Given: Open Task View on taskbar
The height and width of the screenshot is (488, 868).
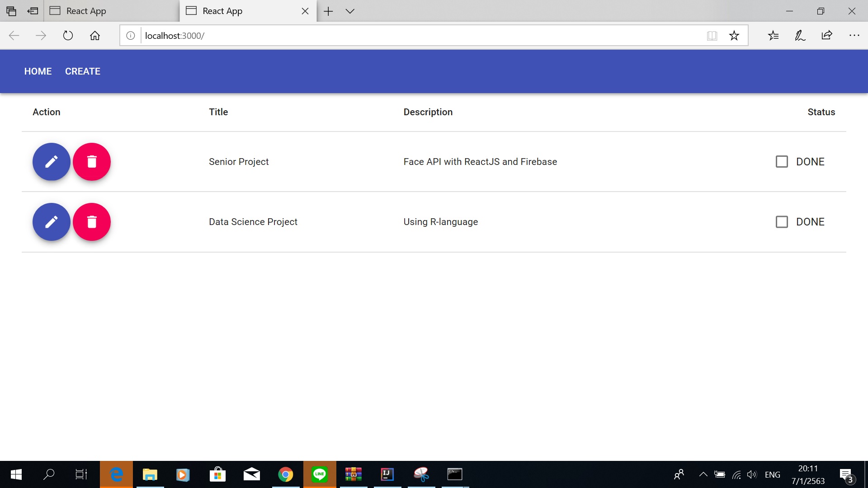Looking at the screenshot, I should pyautogui.click(x=81, y=474).
